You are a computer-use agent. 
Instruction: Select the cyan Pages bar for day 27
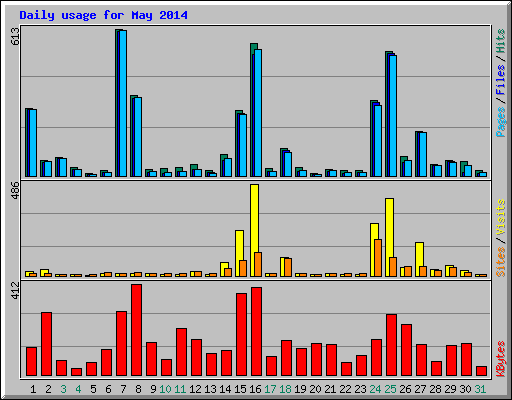(x=423, y=154)
